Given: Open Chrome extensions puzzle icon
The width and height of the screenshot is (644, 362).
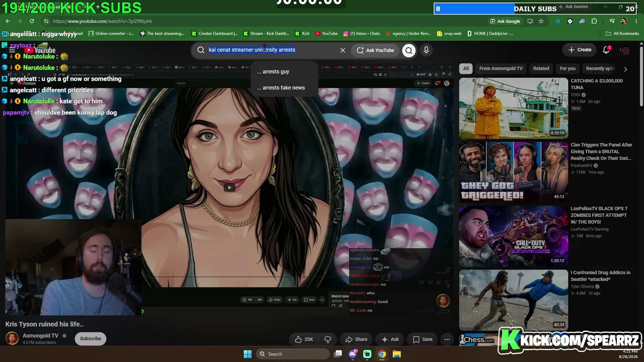Looking at the screenshot, I should [x=594, y=21].
